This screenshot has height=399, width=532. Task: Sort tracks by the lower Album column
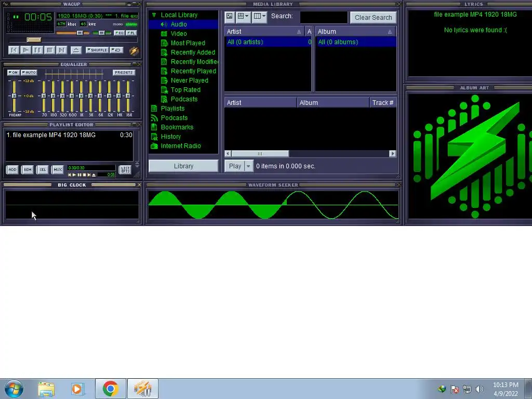click(333, 103)
